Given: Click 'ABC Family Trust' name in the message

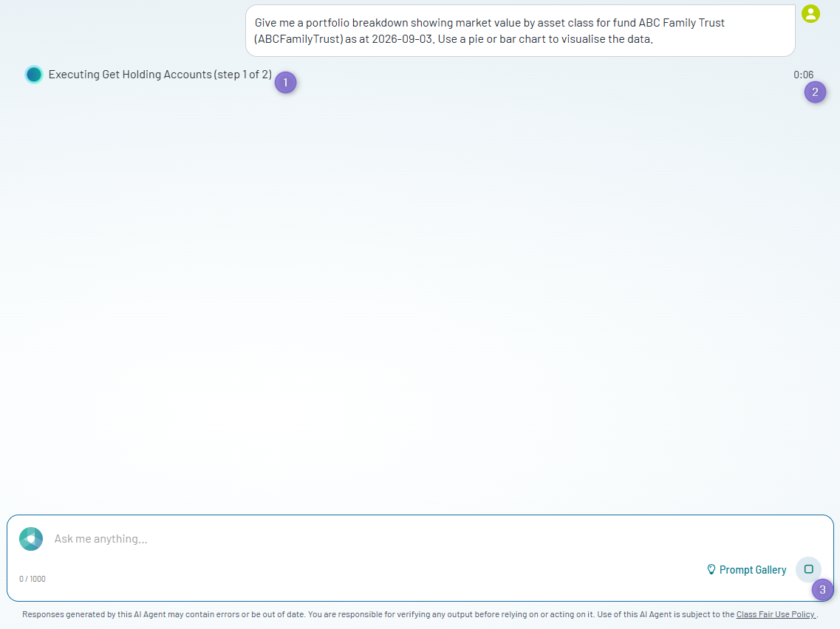Looking at the screenshot, I should tap(681, 23).
